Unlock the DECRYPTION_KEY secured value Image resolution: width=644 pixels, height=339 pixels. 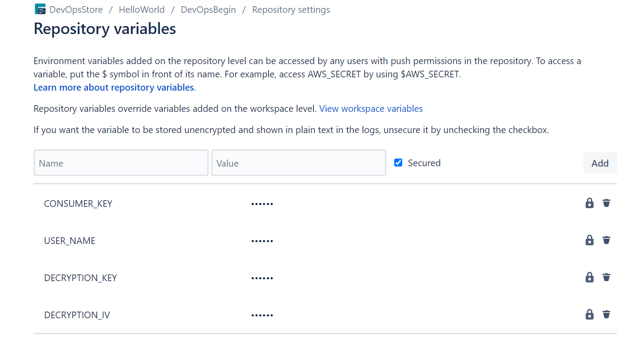coord(589,277)
